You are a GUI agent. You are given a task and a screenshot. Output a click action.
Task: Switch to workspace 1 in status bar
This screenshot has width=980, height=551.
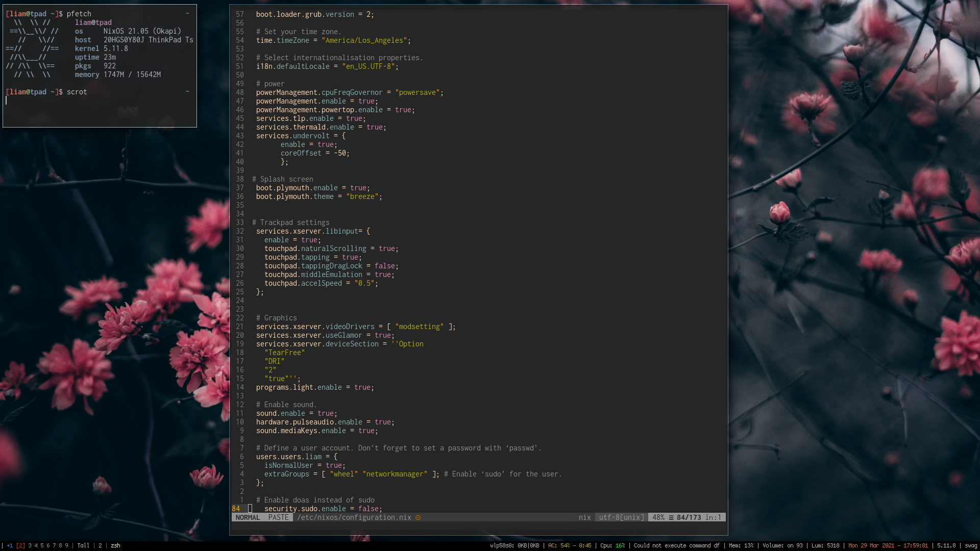pos(10,545)
